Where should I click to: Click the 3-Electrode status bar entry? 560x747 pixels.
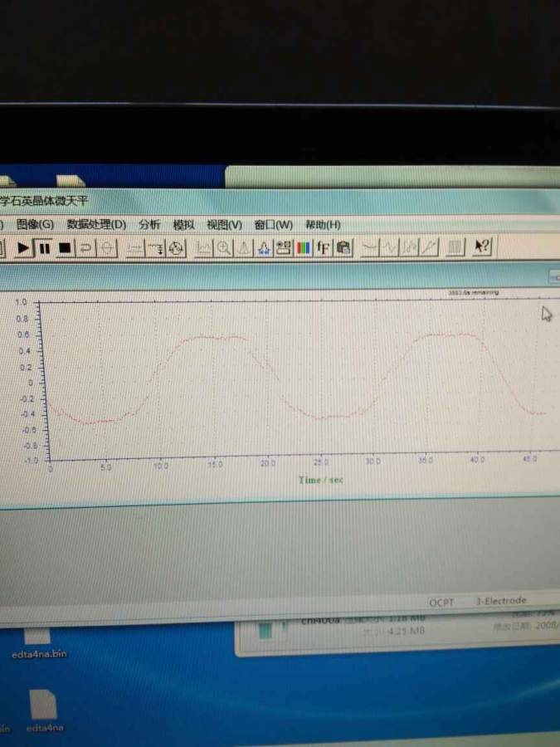click(501, 601)
